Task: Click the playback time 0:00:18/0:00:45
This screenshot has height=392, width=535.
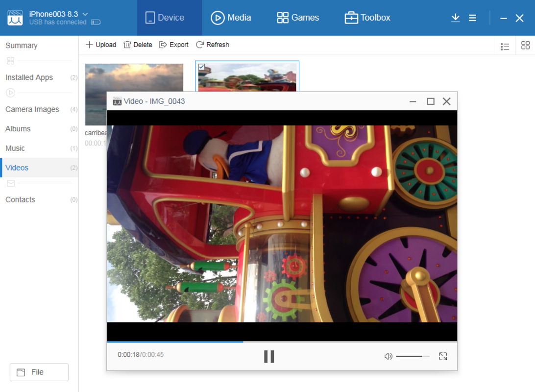Action: (141, 354)
